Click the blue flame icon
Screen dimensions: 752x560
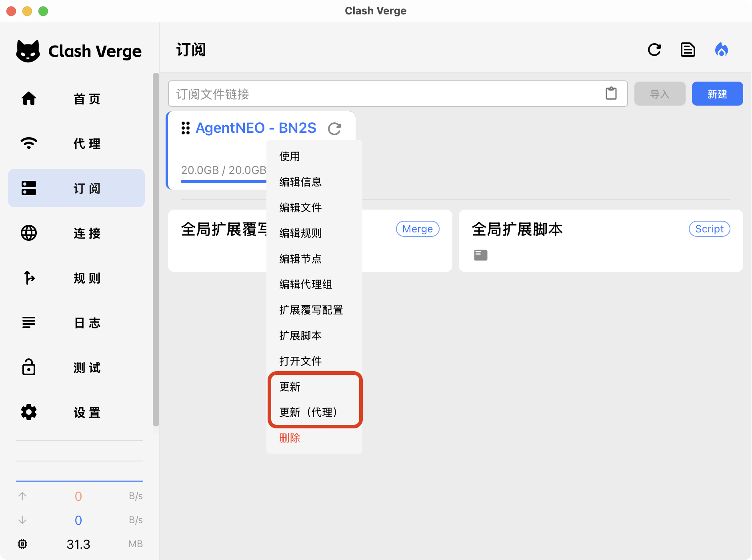click(722, 50)
